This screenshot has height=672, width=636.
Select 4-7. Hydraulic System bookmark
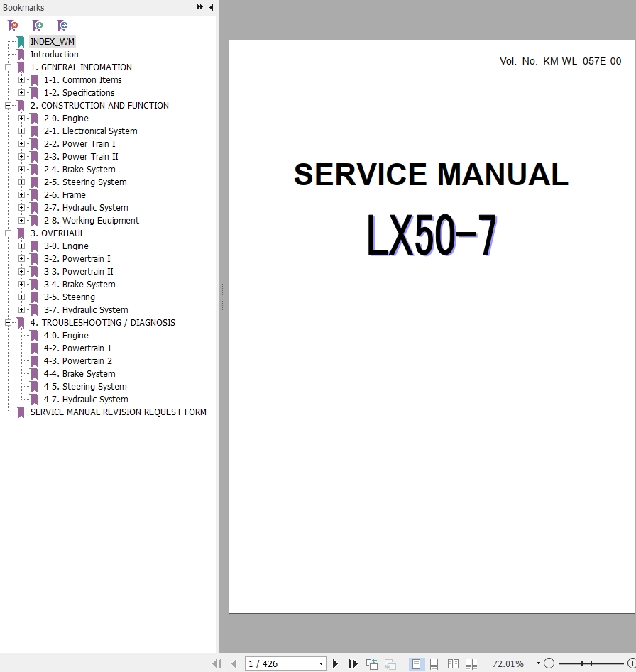(86, 400)
